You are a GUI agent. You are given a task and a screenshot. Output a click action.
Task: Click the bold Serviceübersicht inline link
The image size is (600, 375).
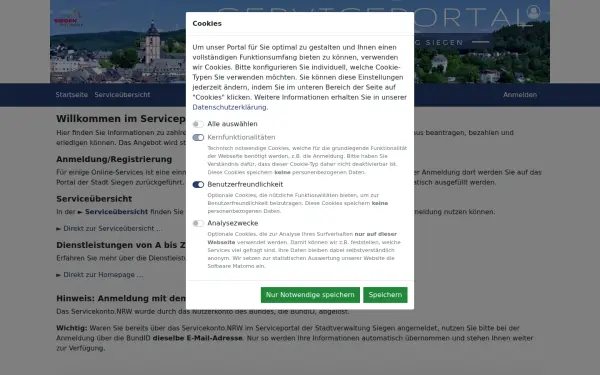tap(116, 212)
